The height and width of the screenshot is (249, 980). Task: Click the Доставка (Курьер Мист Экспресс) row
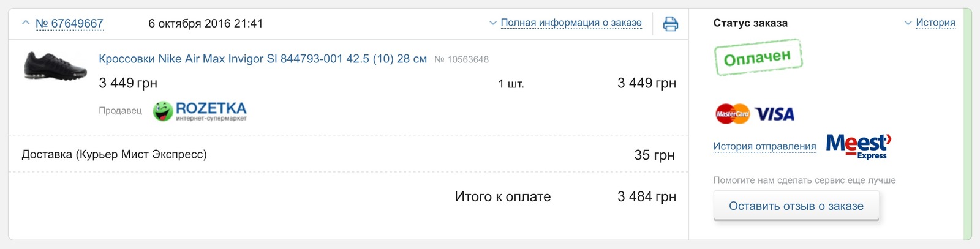[x=115, y=154]
